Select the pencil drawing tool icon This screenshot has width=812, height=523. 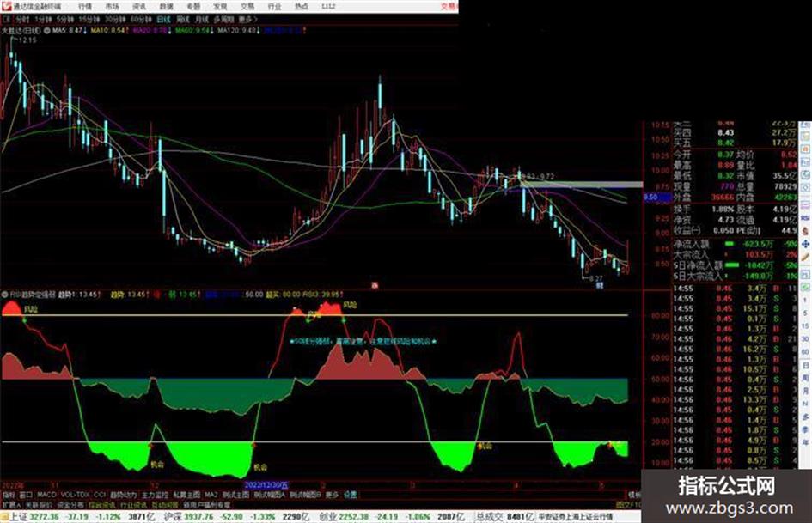pyautogui.click(x=805, y=257)
